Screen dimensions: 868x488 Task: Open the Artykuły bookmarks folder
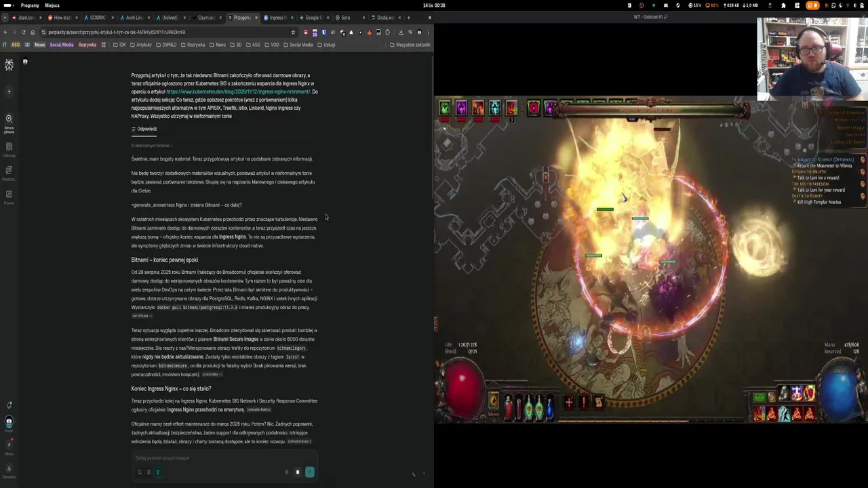140,45
